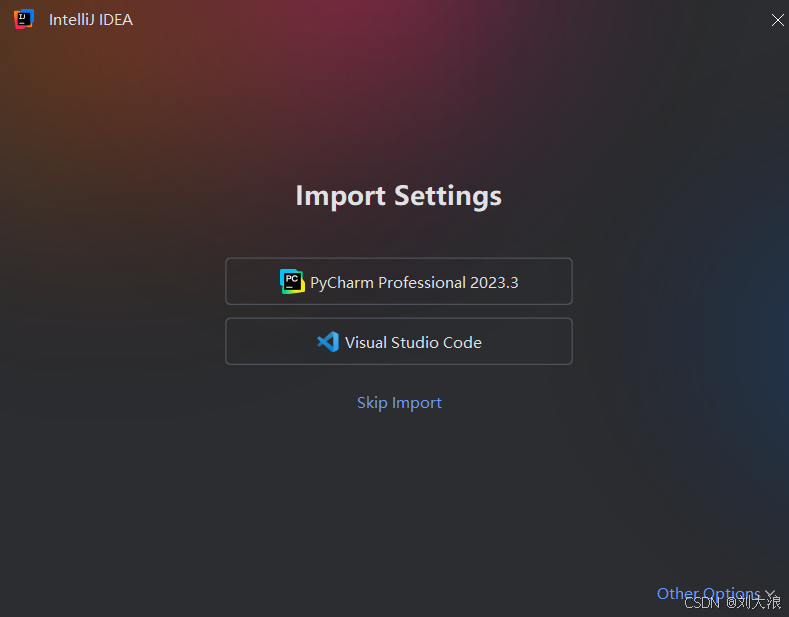Click the Skip Import link

click(399, 403)
